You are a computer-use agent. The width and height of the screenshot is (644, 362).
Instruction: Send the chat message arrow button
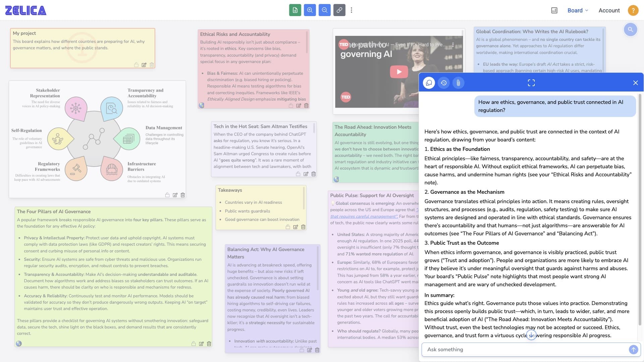click(x=633, y=350)
